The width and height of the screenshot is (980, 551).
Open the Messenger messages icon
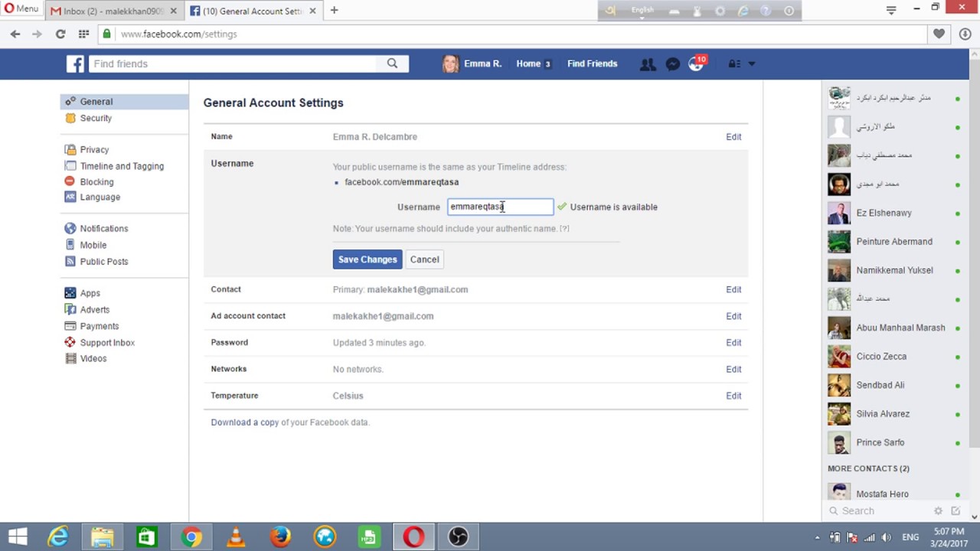672,64
